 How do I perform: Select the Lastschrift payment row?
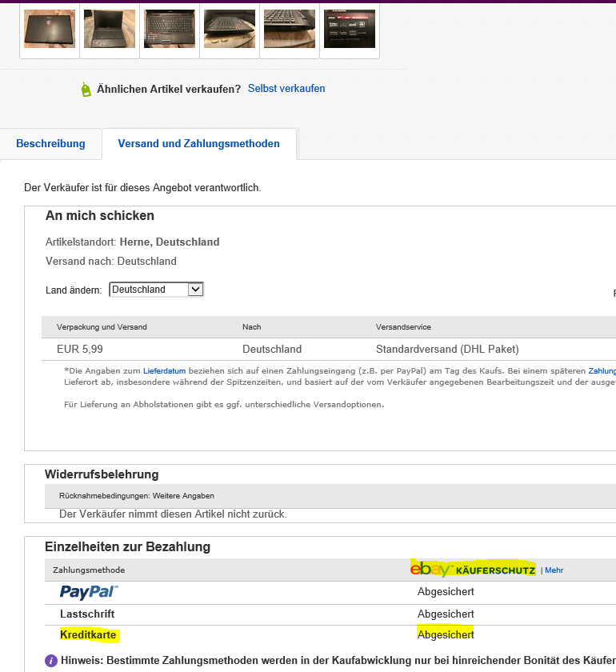tap(87, 614)
